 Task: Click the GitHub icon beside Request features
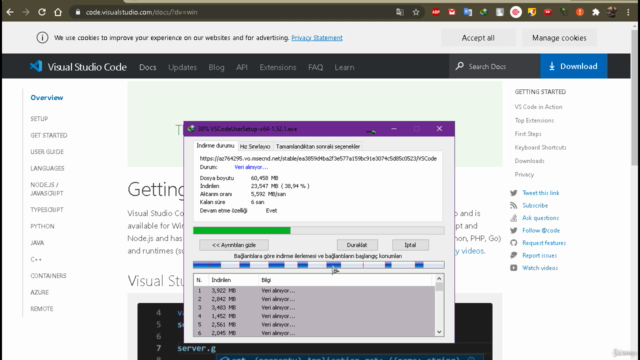coord(513,243)
